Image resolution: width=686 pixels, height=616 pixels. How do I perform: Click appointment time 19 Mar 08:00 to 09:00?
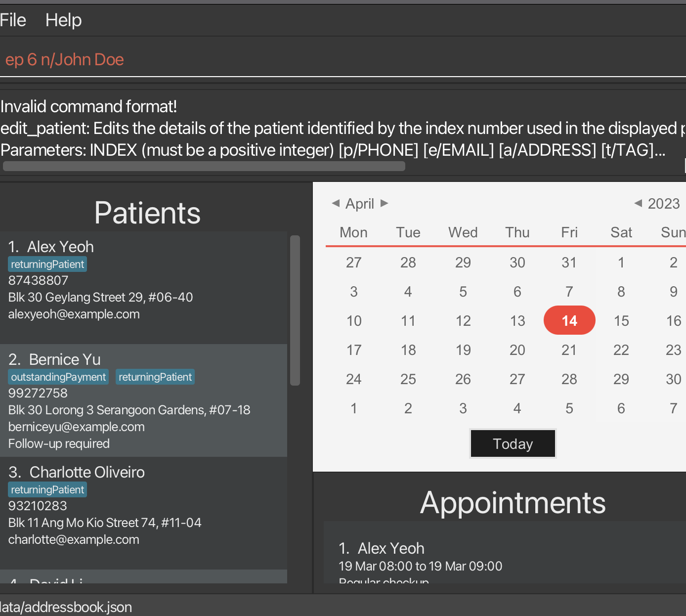coord(421,566)
